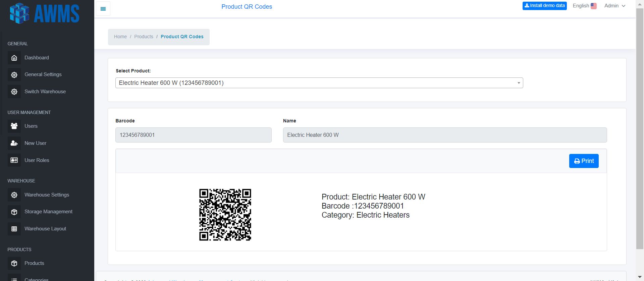Click the General Settings gear icon

click(14, 75)
